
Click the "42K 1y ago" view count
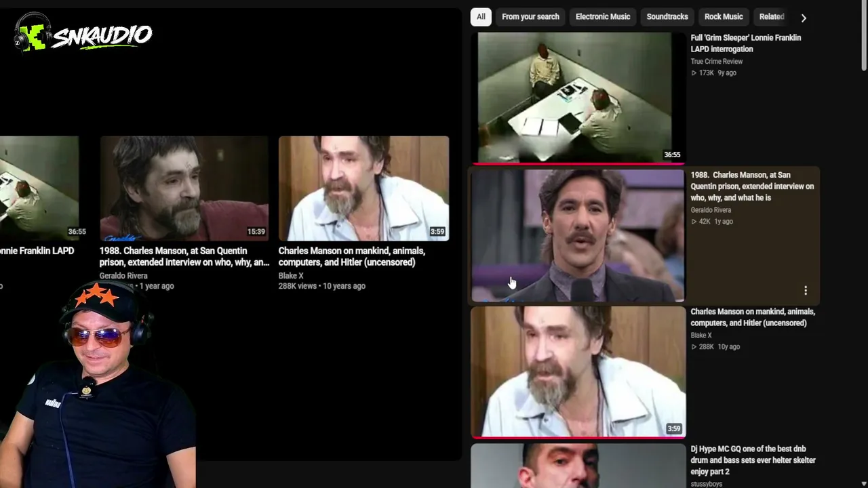[x=711, y=222]
